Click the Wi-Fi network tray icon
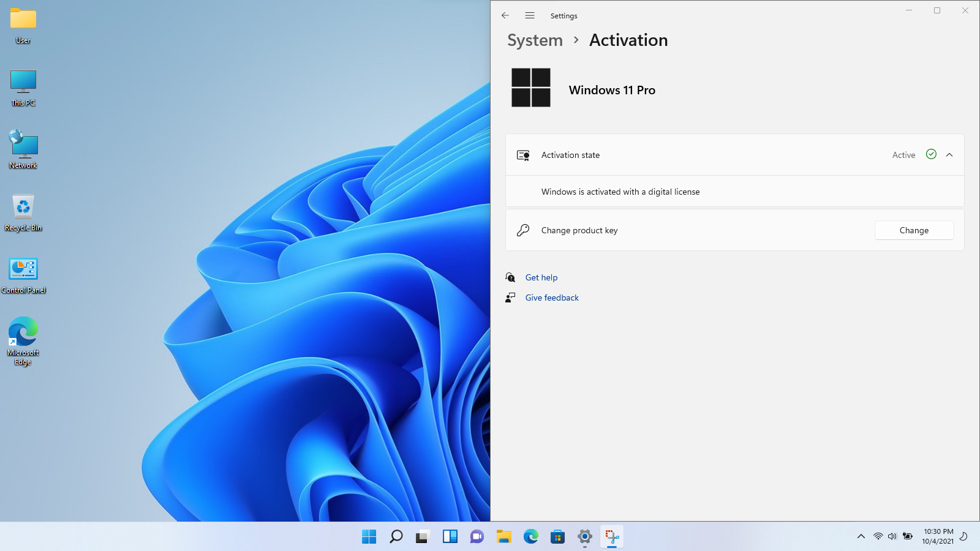This screenshot has width=980, height=551. (x=878, y=536)
